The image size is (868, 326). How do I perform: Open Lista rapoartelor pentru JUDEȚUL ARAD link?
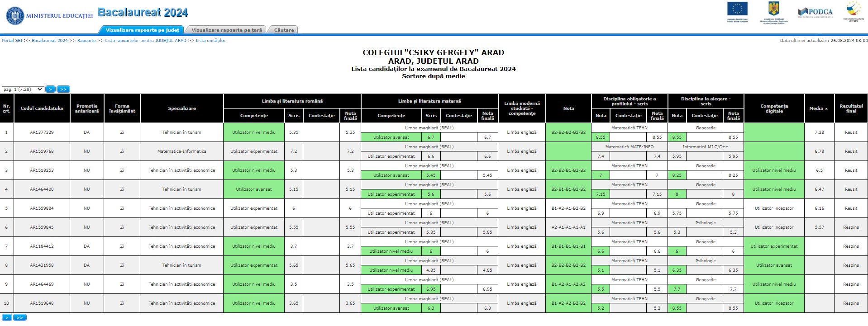[146, 41]
